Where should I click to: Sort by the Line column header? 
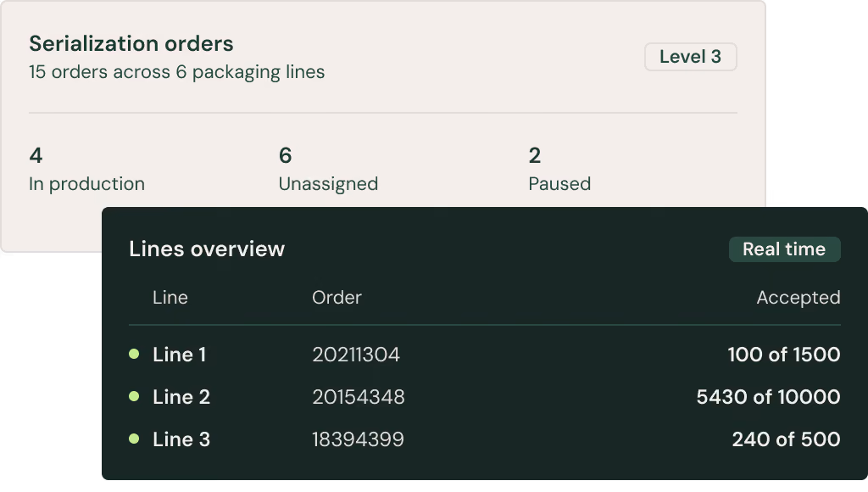click(x=170, y=298)
